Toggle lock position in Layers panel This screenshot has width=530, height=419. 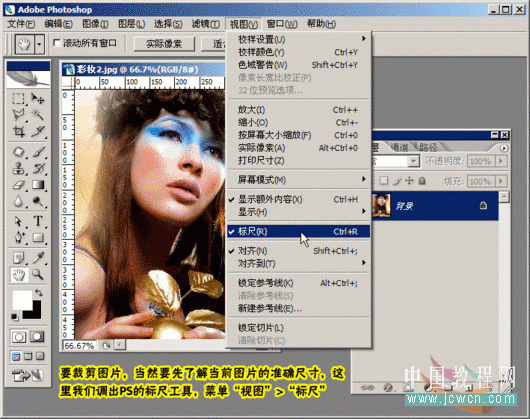[409, 181]
